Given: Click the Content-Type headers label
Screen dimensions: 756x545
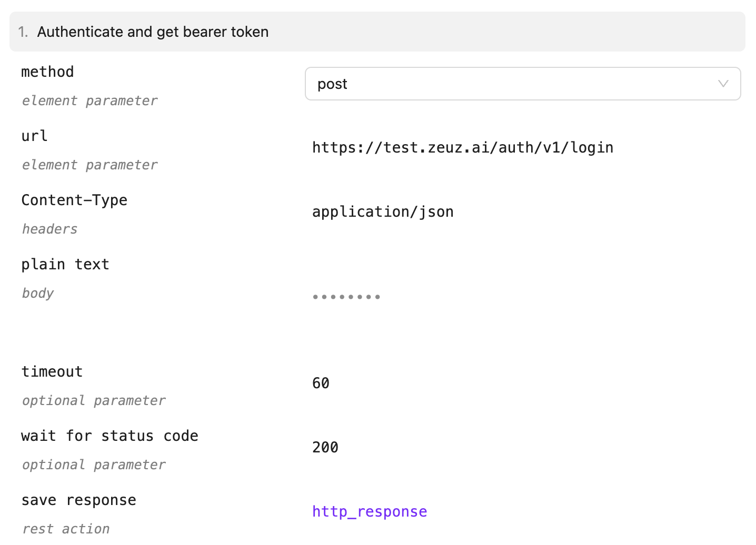Looking at the screenshot, I should point(49,229).
